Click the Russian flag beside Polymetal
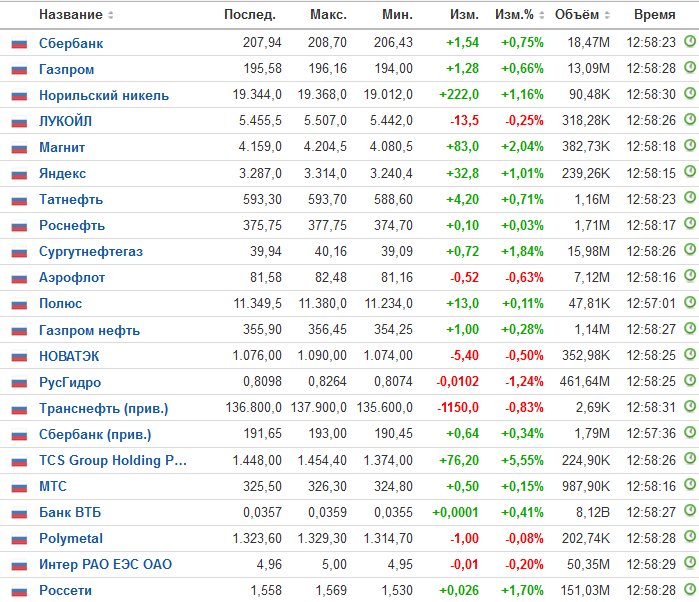Screen dimensions: 699x602 tap(19, 540)
